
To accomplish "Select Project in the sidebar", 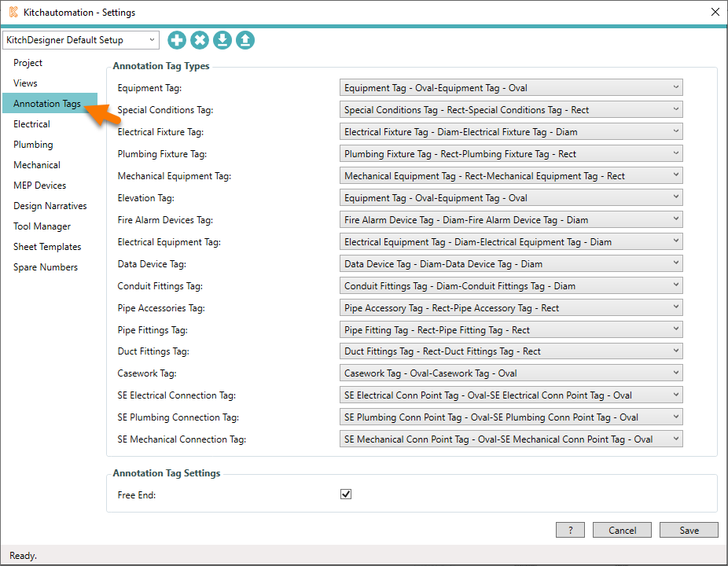I will (x=28, y=62).
